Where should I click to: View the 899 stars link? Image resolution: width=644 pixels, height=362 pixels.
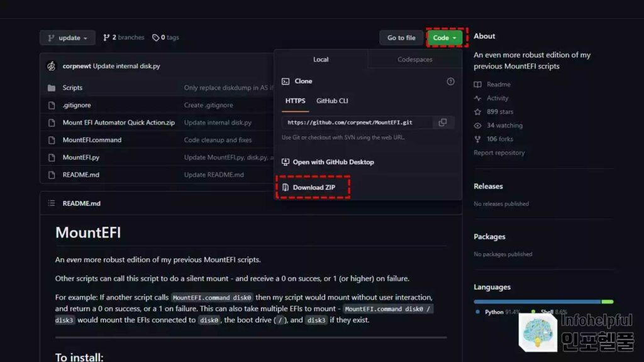(x=500, y=112)
